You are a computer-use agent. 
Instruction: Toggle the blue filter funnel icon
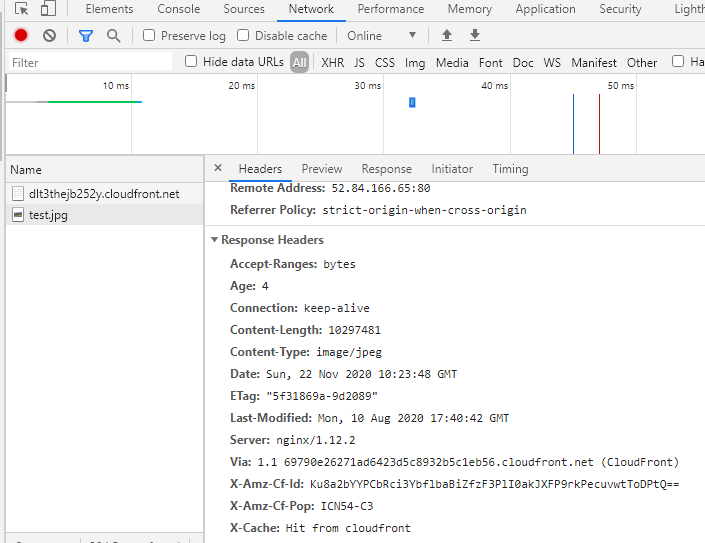[x=85, y=36]
